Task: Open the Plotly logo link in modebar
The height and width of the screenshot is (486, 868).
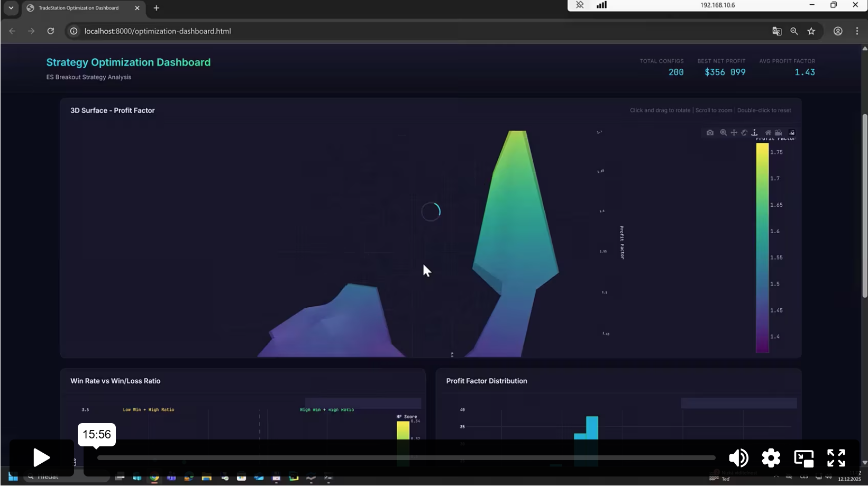Action: (x=792, y=133)
